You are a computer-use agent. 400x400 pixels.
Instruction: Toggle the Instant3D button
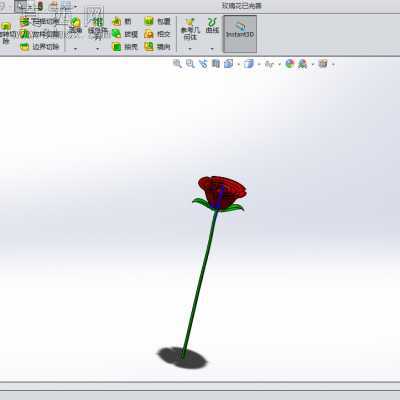[x=240, y=34]
